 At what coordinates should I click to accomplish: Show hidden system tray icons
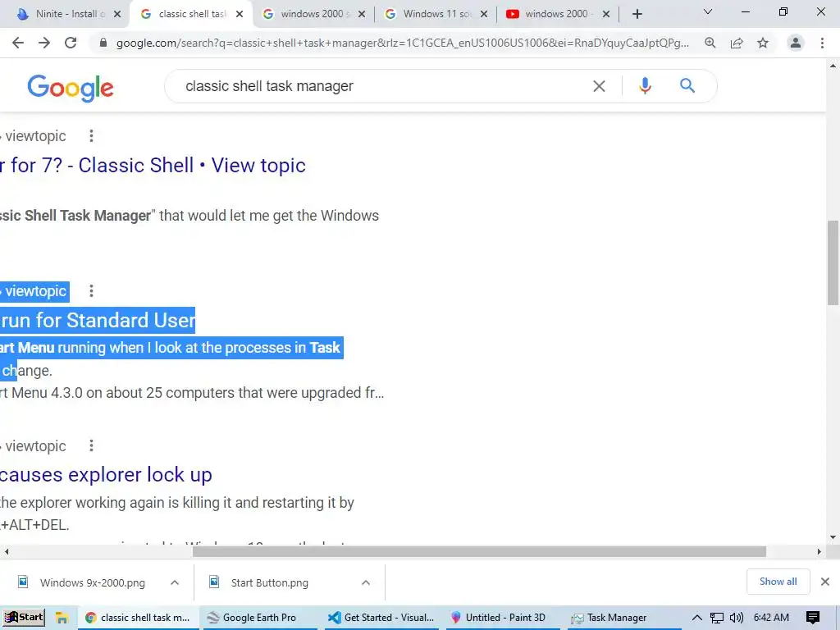coord(697,618)
